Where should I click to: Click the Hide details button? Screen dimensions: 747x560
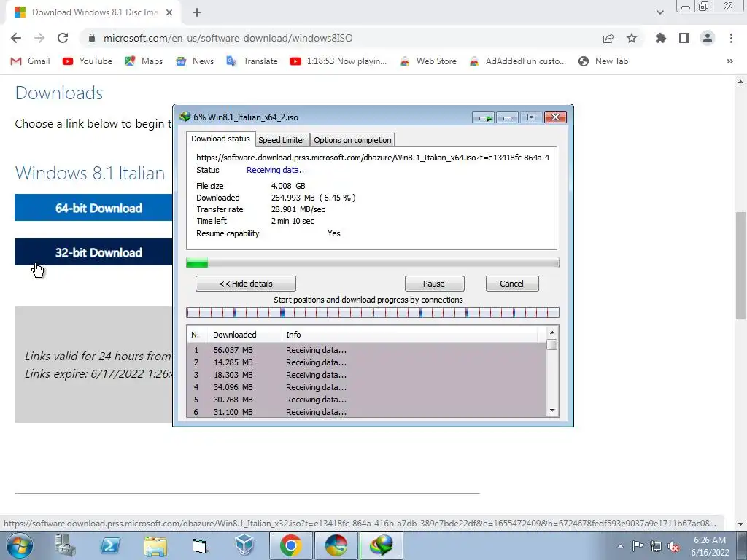246,284
